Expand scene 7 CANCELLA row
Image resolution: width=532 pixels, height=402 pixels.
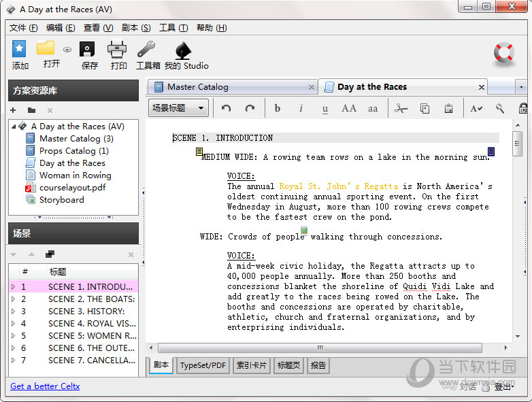[x=13, y=361]
